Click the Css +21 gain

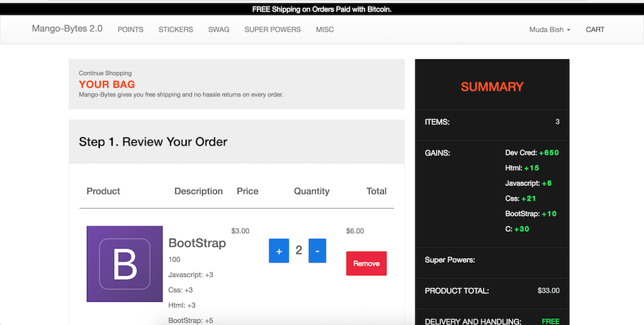click(x=520, y=199)
